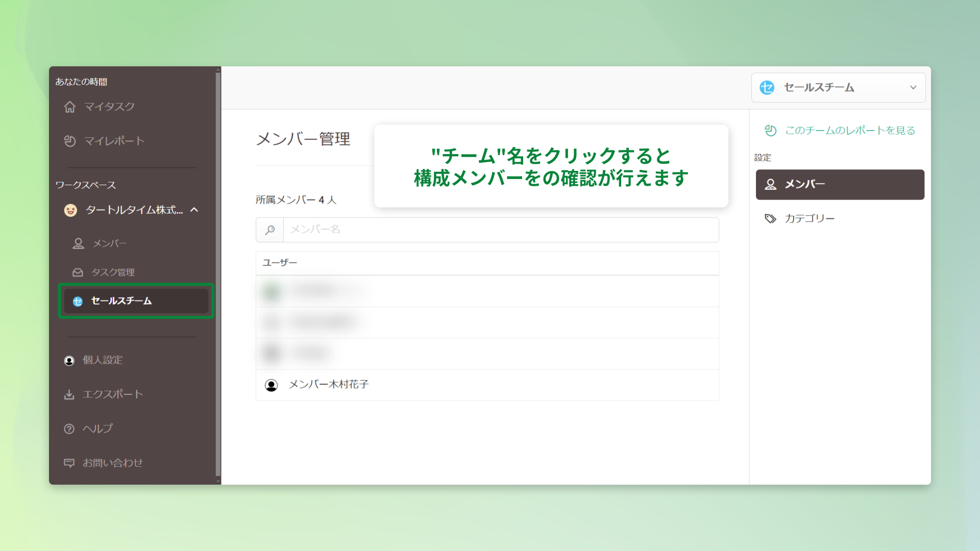Click the inbox icon beside タスク管理

[78, 272]
